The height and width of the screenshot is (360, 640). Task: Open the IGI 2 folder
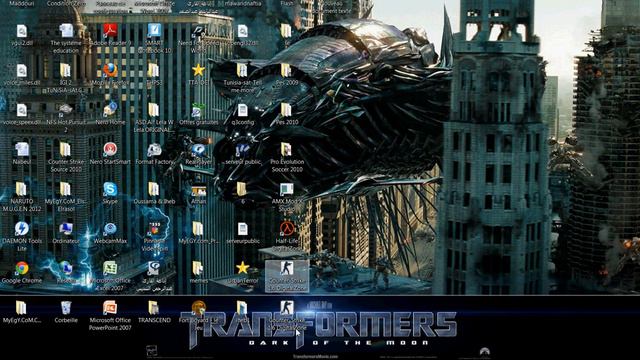pos(65,71)
